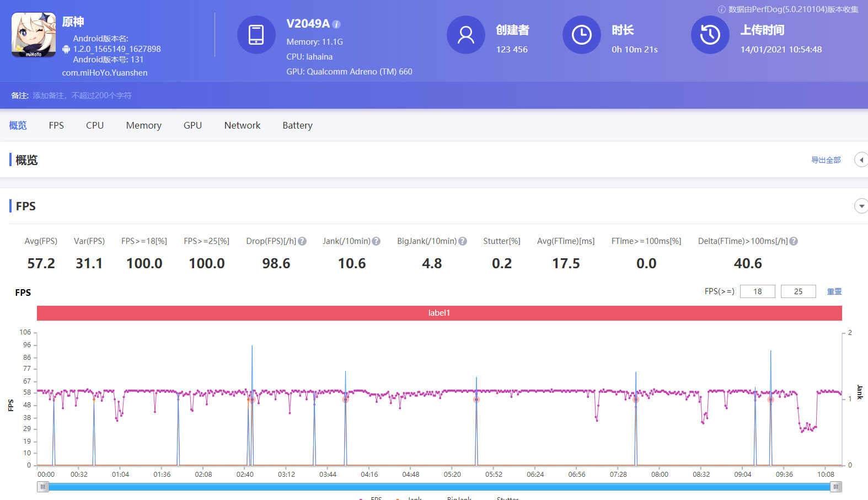The image size is (868, 500).
Task: Click the 原神 app title
Action: point(73,22)
